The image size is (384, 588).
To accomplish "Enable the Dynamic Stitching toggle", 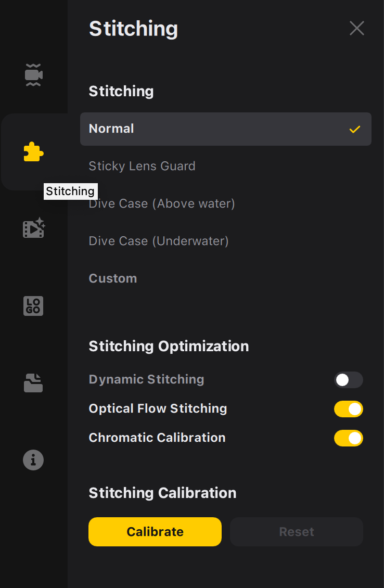I will point(349,380).
